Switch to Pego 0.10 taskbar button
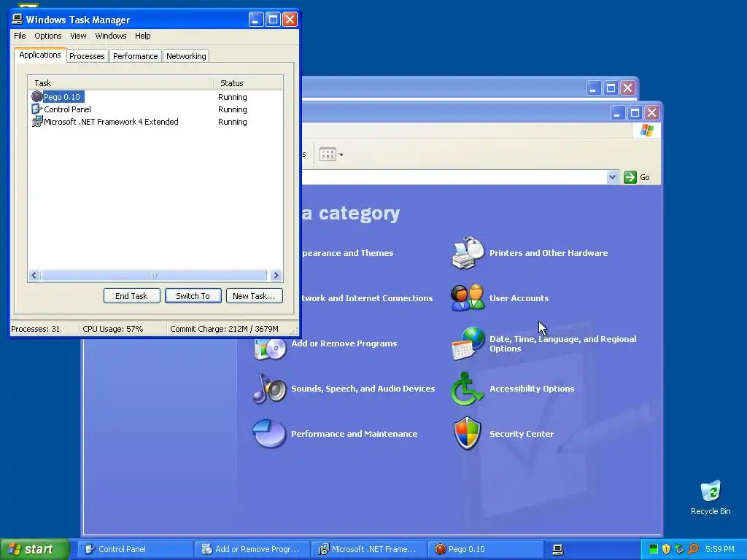The width and height of the screenshot is (747, 560). click(x=486, y=549)
